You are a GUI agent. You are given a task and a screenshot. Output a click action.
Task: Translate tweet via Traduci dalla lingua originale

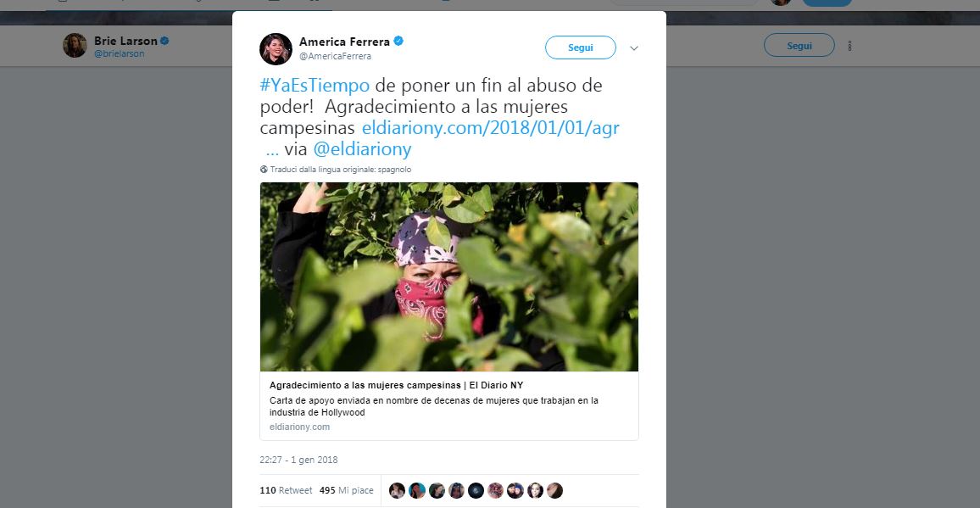(341, 170)
